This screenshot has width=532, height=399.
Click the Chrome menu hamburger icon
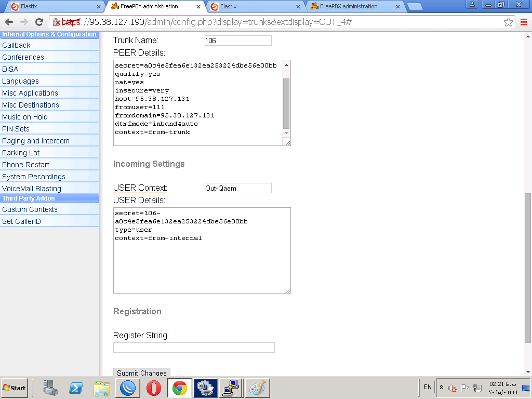click(524, 22)
